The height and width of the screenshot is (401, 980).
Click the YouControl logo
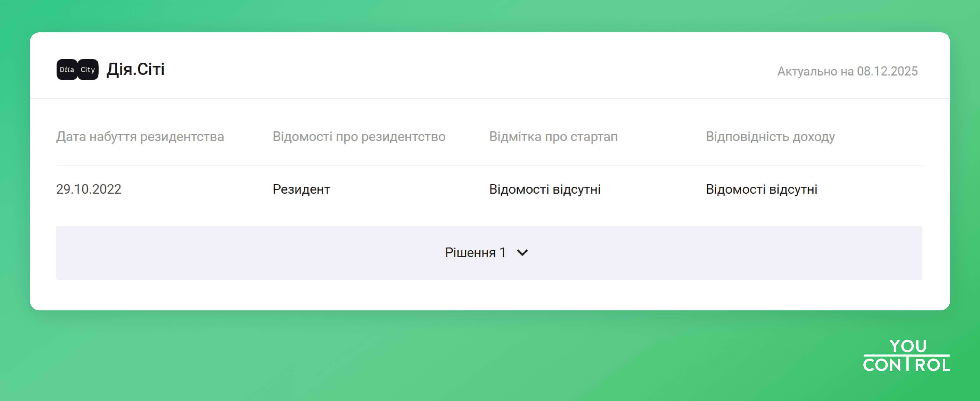907,356
